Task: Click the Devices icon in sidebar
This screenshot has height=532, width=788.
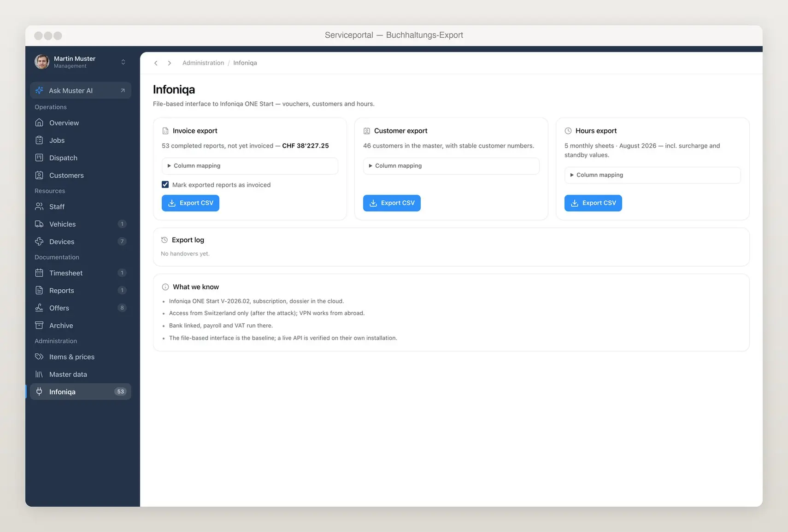Action: click(39, 241)
